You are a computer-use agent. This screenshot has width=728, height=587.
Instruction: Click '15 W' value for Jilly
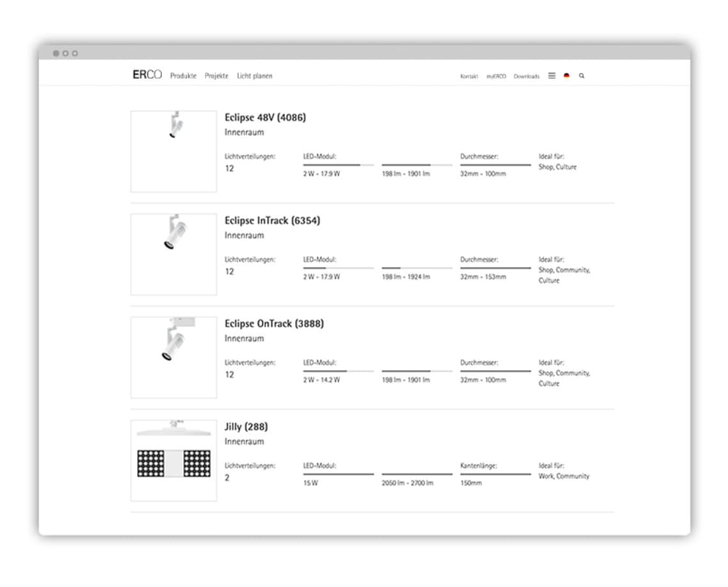(x=311, y=483)
